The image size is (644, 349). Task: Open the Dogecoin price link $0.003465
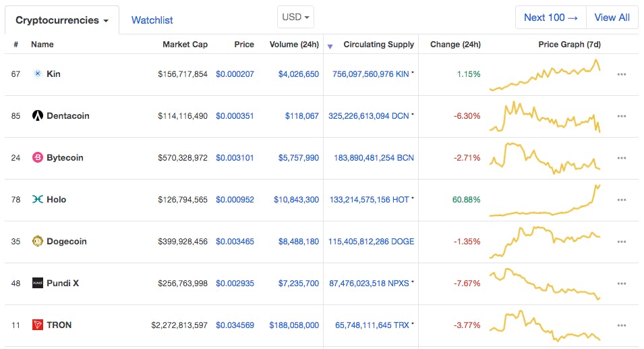click(235, 241)
